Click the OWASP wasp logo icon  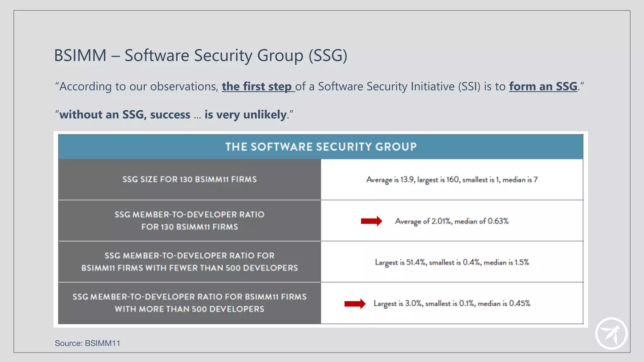(611, 333)
